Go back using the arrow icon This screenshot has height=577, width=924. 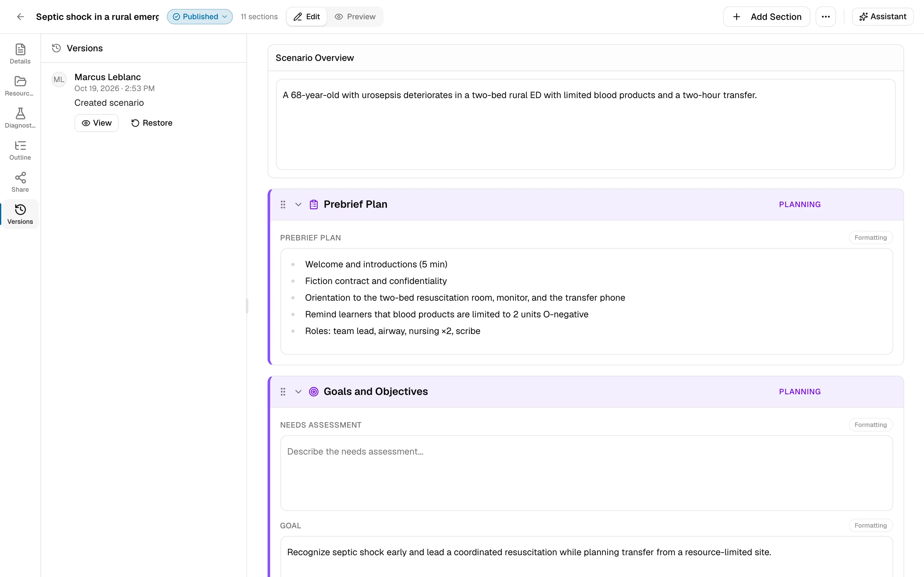pyautogui.click(x=20, y=17)
